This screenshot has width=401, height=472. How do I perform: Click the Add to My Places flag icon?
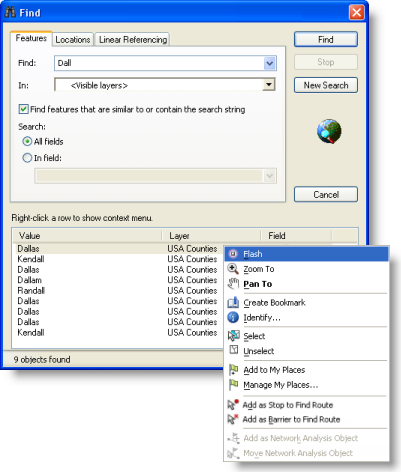click(x=233, y=370)
